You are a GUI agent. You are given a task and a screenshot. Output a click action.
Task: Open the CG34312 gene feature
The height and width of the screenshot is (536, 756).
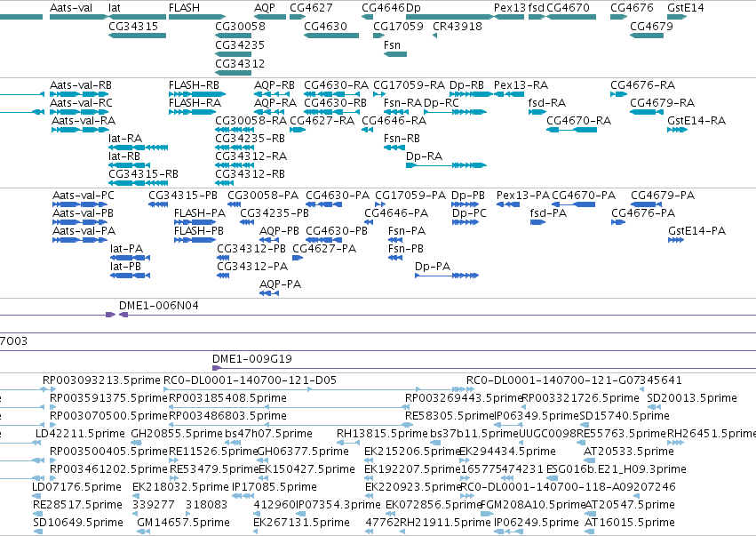point(234,73)
